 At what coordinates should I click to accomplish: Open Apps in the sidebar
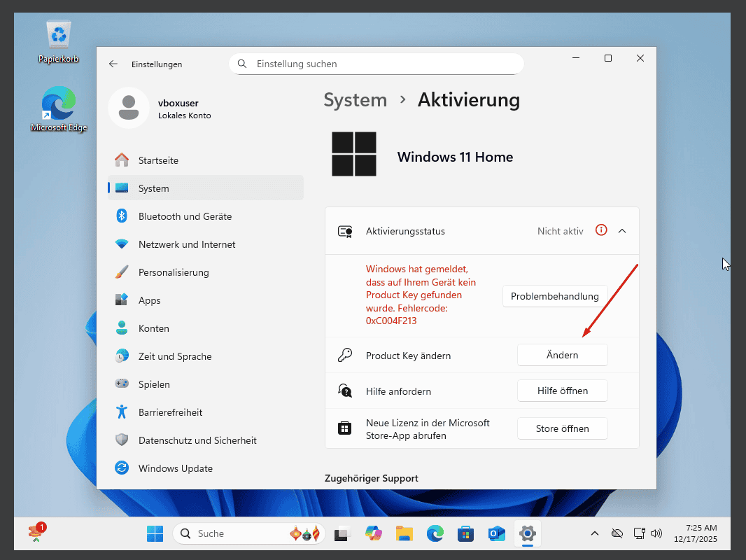pyautogui.click(x=149, y=300)
